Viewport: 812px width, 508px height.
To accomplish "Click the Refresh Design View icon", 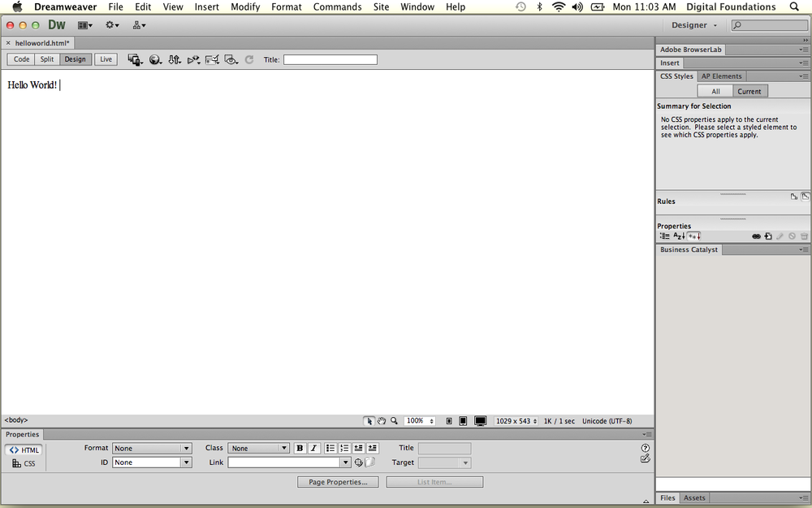I will (249, 59).
